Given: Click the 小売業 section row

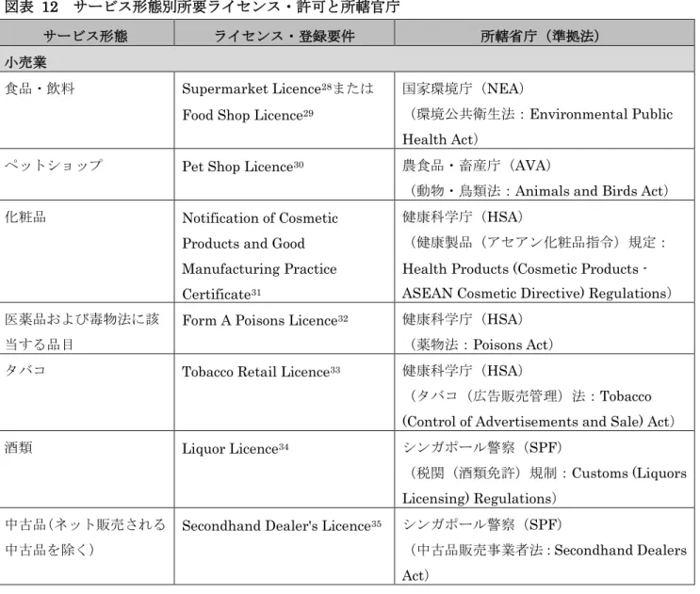Looking at the screenshot, I should 347,61.
